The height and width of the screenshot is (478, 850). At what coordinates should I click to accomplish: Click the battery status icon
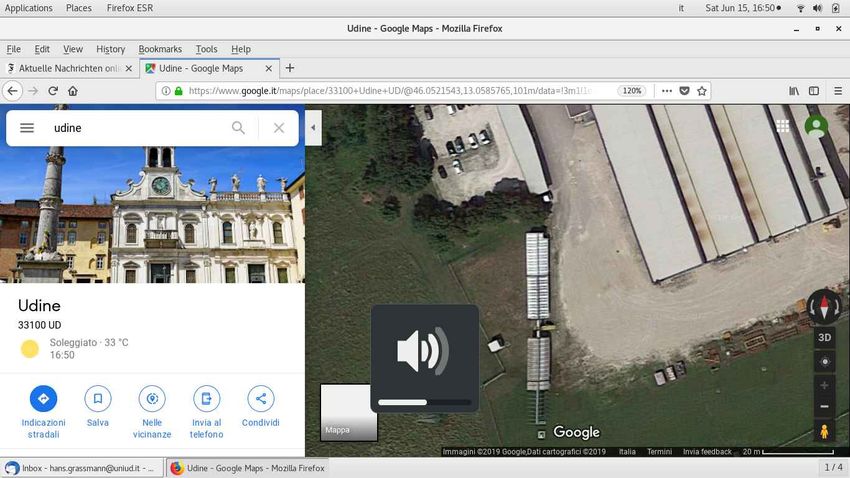coord(835,8)
